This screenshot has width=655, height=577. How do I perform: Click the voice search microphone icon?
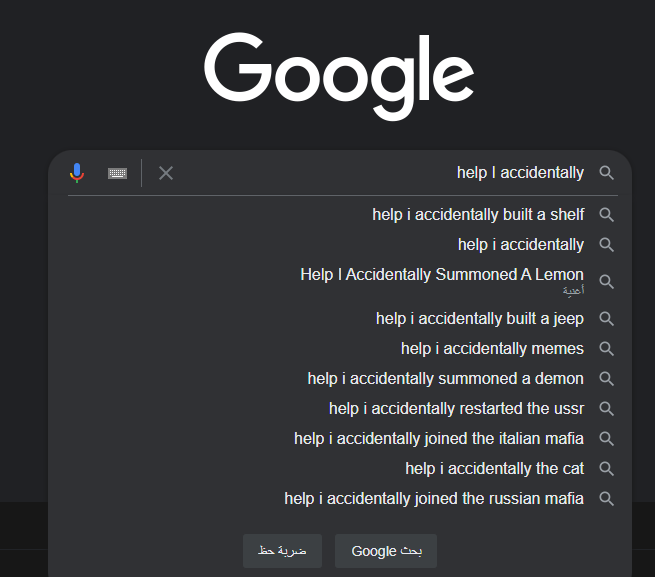point(77,173)
